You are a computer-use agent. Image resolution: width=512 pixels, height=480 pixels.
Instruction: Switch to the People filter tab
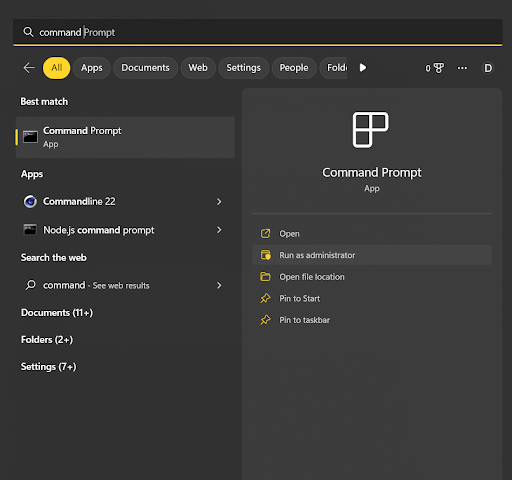click(x=294, y=68)
